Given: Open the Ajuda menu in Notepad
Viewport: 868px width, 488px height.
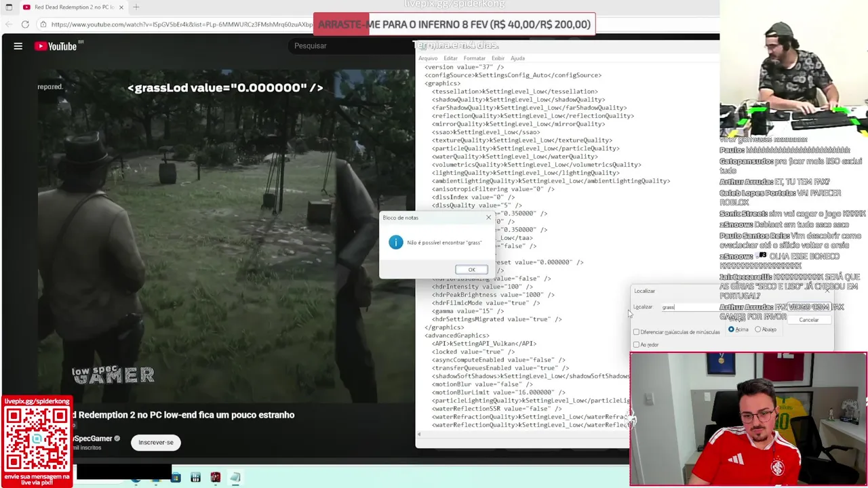Looking at the screenshot, I should pos(517,58).
